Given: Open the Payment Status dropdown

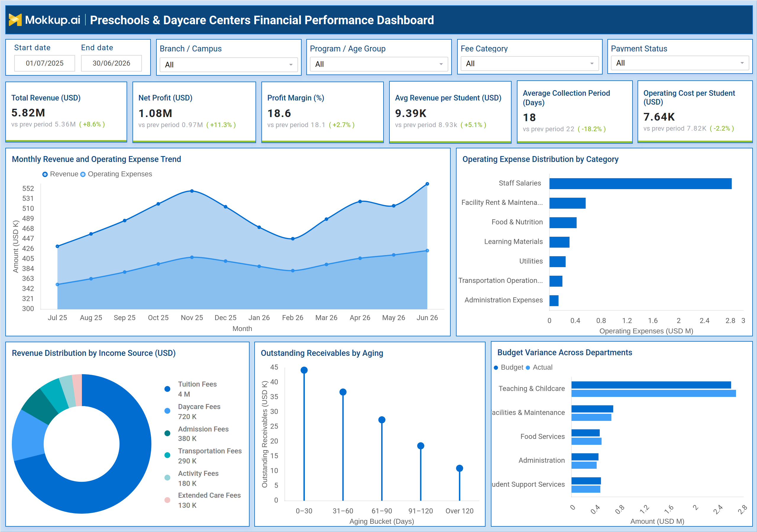Looking at the screenshot, I should 680,63.
